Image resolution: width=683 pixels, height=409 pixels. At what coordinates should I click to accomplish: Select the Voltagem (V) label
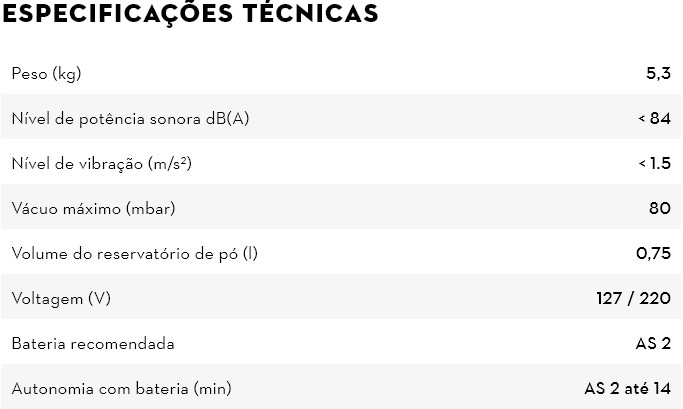point(61,298)
